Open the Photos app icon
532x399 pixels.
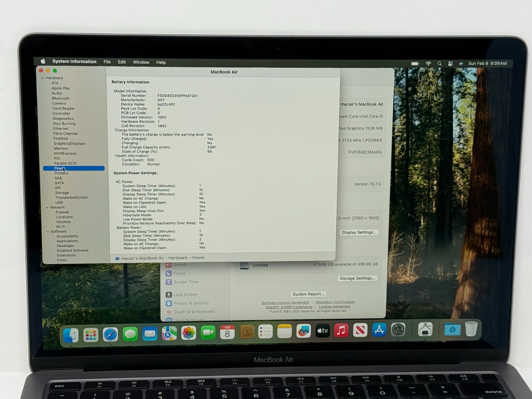[x=189, y=333]
